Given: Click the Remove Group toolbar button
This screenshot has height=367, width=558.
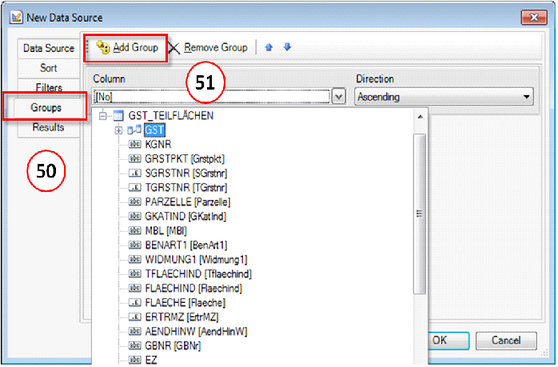Looking at the screenshot, I should coord(208,48).
